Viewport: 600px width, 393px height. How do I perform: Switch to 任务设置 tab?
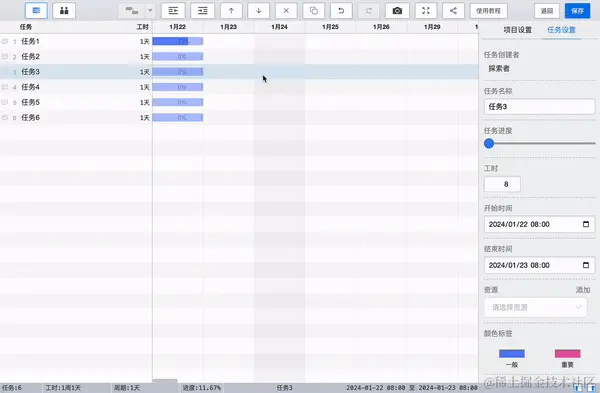click(x=561, y=30)
